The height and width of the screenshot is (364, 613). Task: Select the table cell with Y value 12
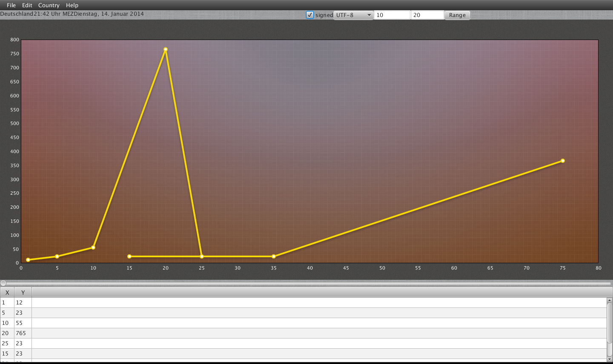[x=23, y=302]
